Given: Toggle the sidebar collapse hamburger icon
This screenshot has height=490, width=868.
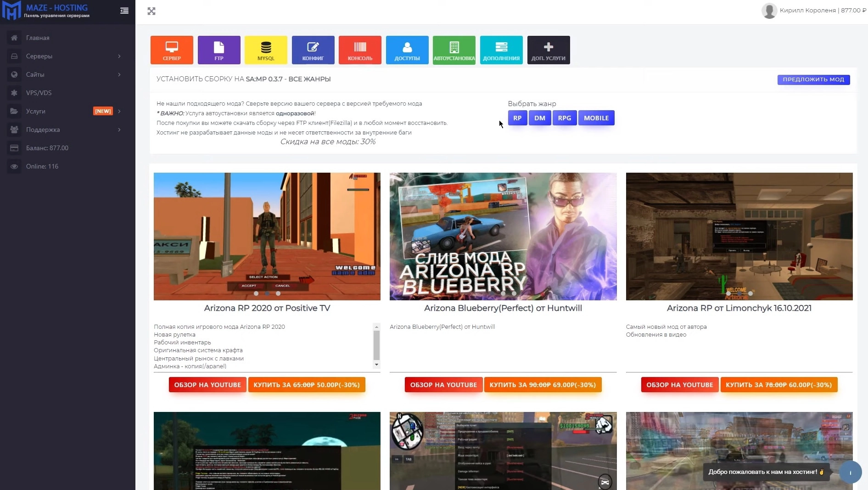Looking at the screenshot, I should [124, 11].
